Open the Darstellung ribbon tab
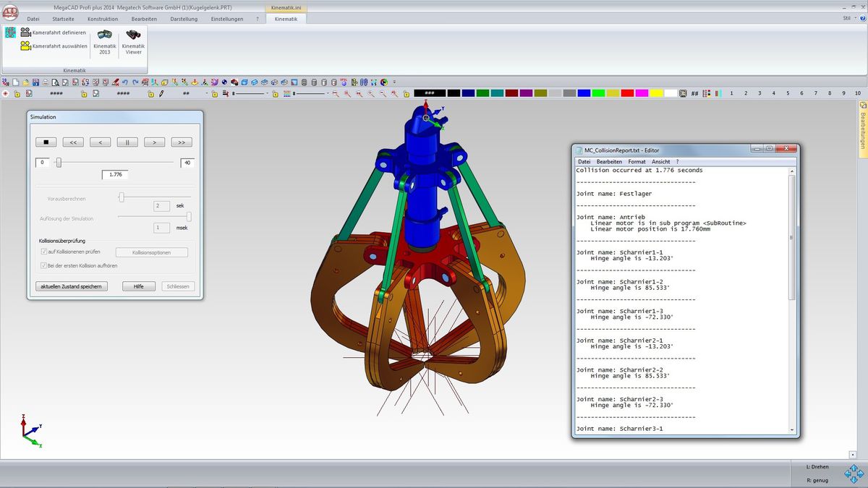This screenshot has height=488, width=868. (182, 19)
